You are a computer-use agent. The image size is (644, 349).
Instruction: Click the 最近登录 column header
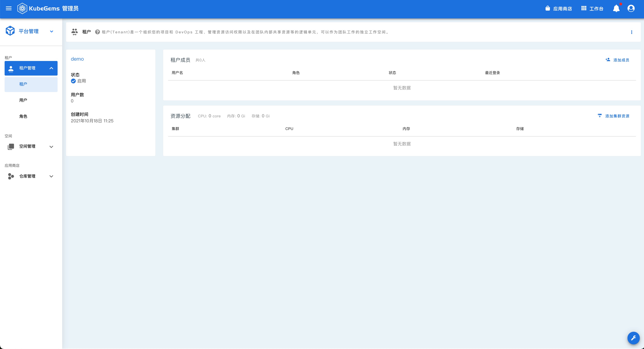[493, 73]
